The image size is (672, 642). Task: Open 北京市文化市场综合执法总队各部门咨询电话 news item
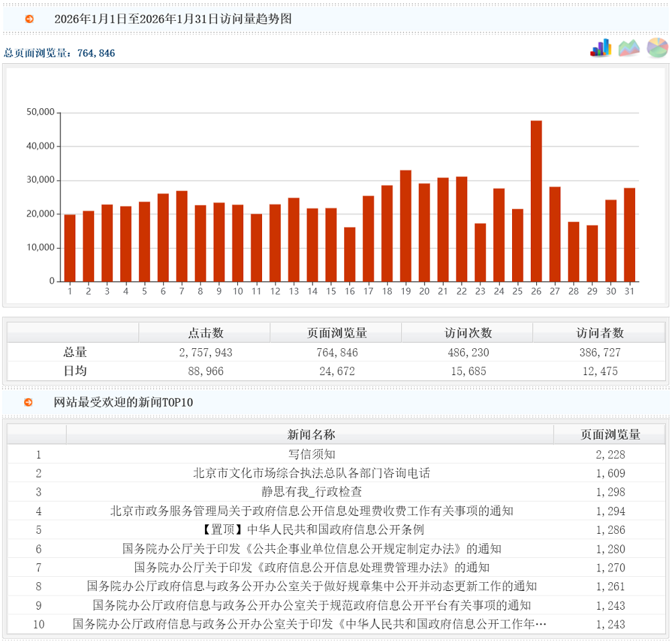(311, 473)
